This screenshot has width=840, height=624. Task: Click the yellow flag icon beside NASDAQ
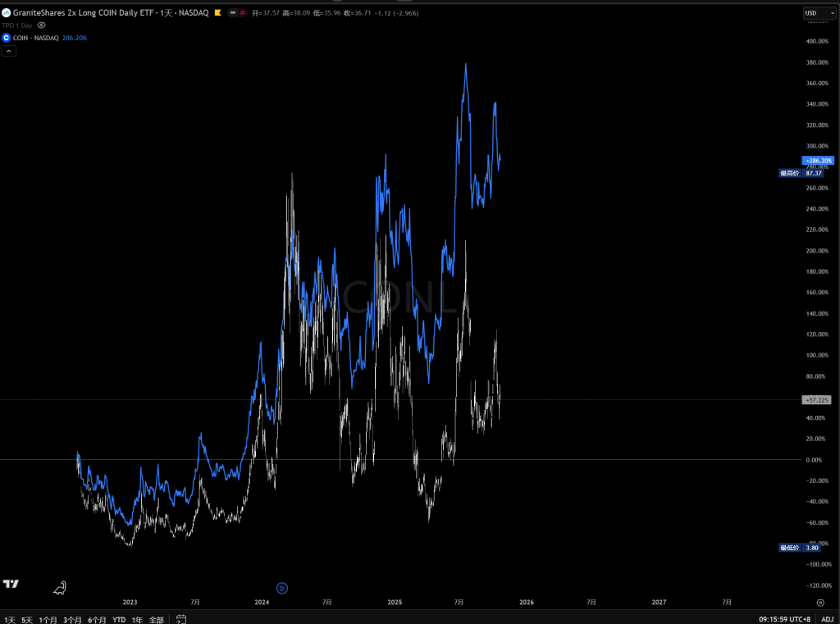pos(217,13)
